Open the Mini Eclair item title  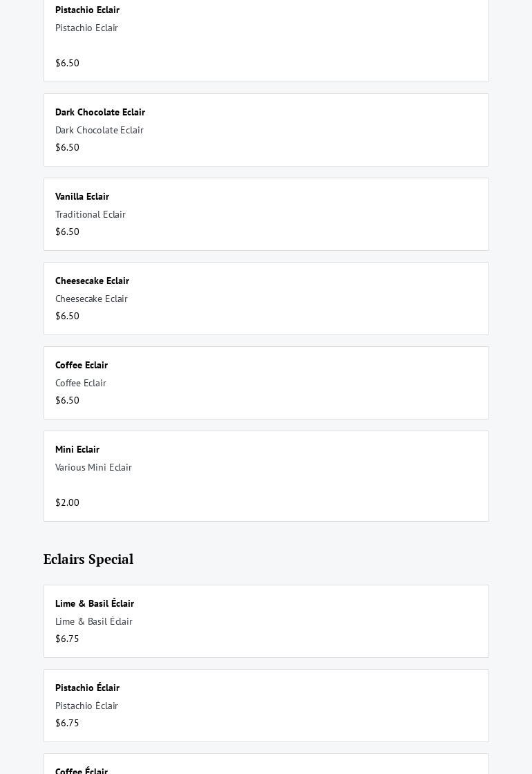pos(77,449)
